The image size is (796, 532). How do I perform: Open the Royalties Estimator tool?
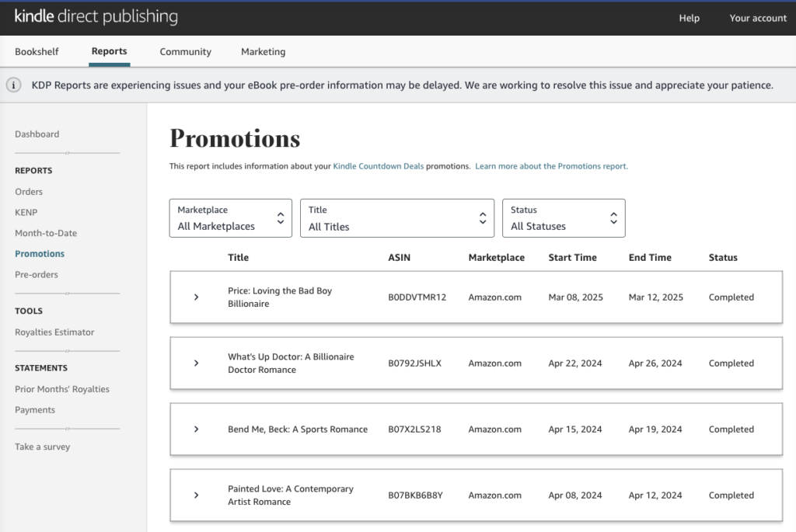54,332
